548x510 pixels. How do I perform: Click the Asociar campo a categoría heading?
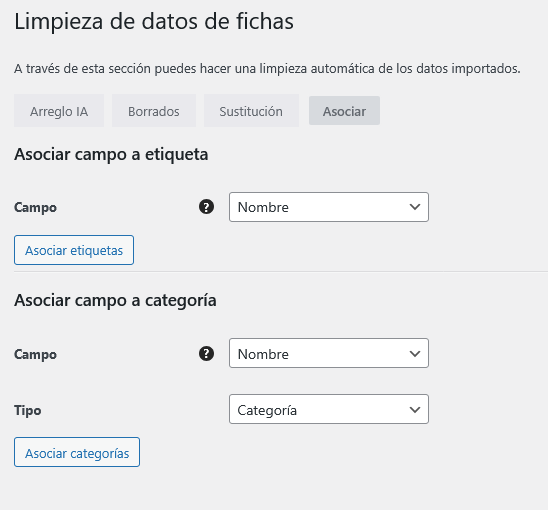[x=115, y=301]
